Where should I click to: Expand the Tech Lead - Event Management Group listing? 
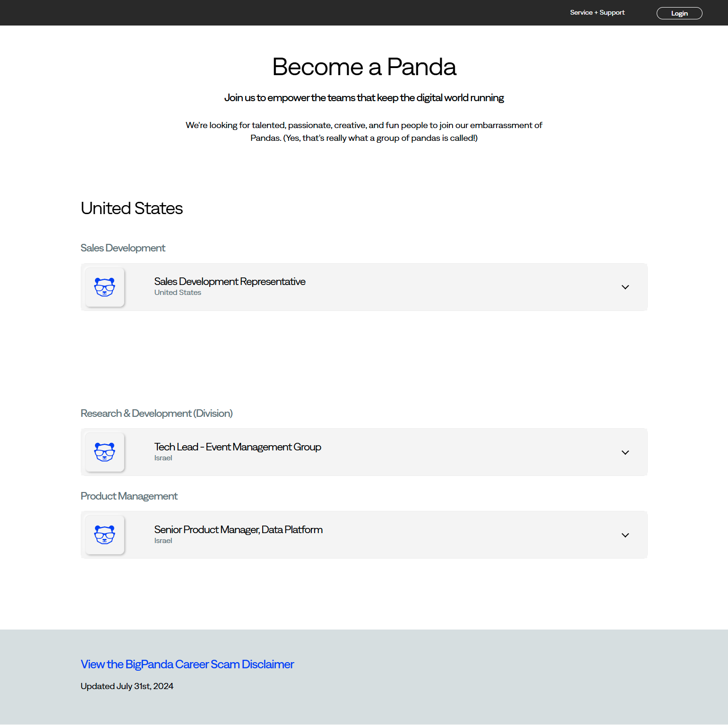point(625,452)
